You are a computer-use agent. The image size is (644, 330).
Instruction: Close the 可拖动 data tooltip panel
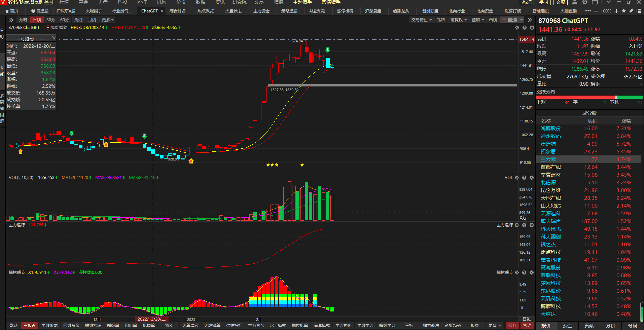(53, 38)
